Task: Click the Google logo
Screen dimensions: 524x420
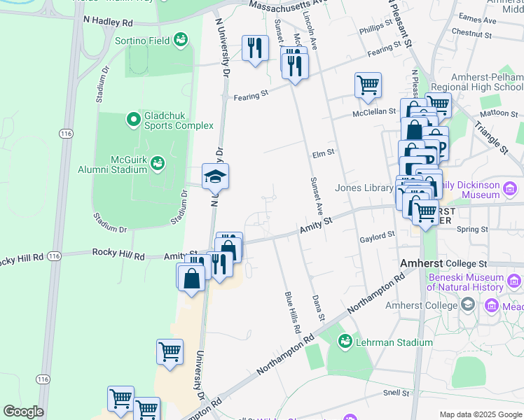Action: pyautogui.click(x=23, y=412)
